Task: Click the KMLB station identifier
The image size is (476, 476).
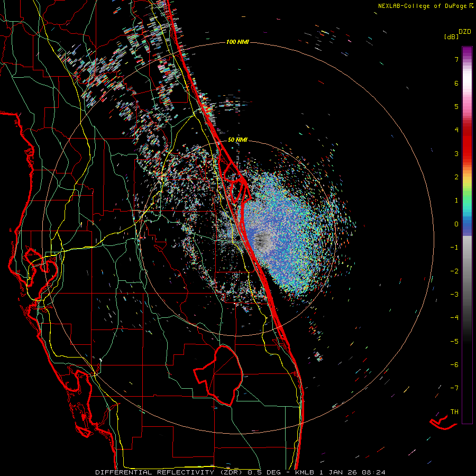Action: click(x=305, y=472)
